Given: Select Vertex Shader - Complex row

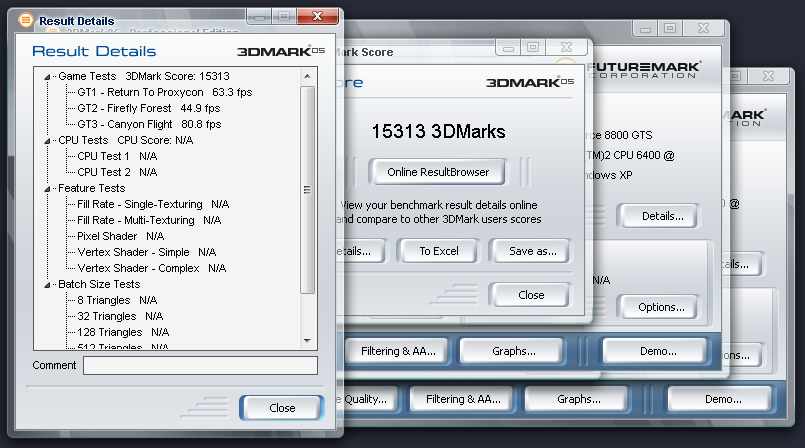Looking at the screenshot, I should [x=151, y=268].
